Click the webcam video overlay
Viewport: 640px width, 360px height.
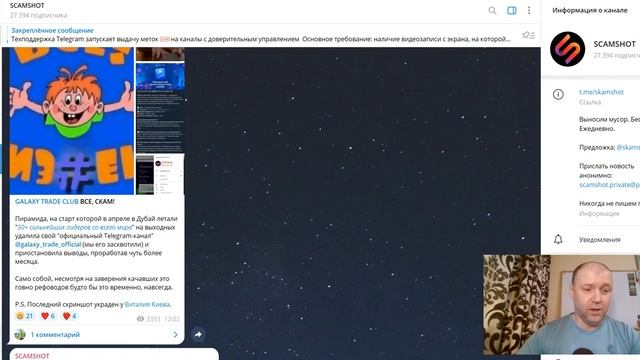coord(562,304)
